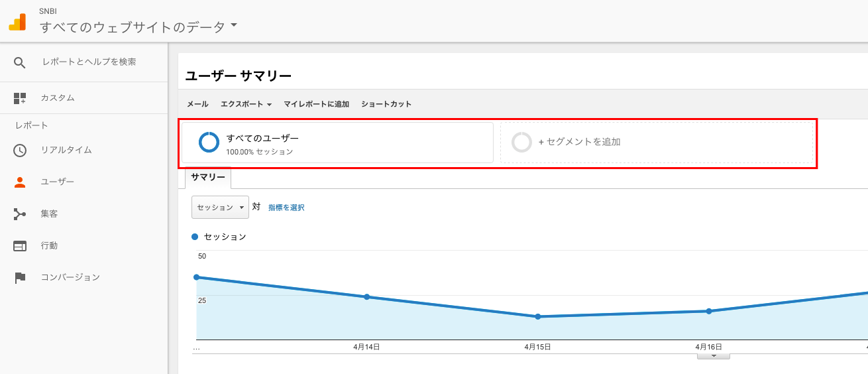Switch to the サマリー tab
Image resolution: width=868 pixels, height=374 pixels.
[208, 178]
